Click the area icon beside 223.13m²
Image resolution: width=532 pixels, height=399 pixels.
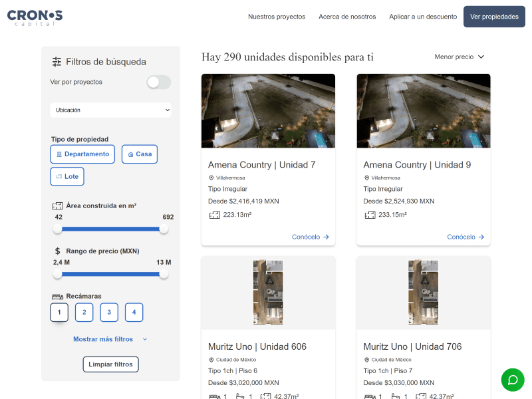point(214,215)
